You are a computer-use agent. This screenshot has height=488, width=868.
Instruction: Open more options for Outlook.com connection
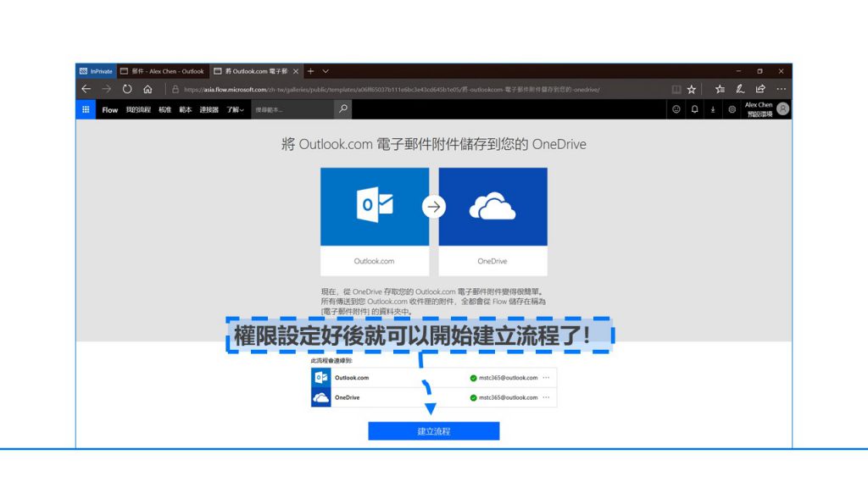[547, 378]
